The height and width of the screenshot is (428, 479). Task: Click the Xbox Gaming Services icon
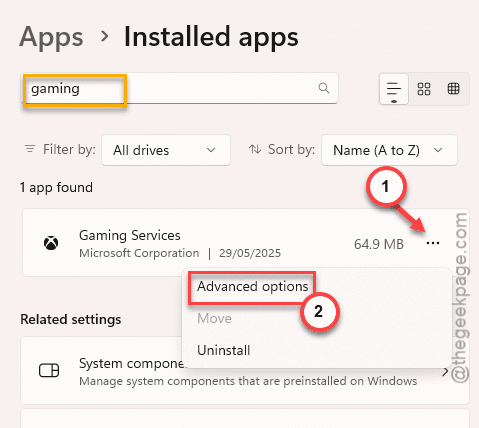[51, 243]
